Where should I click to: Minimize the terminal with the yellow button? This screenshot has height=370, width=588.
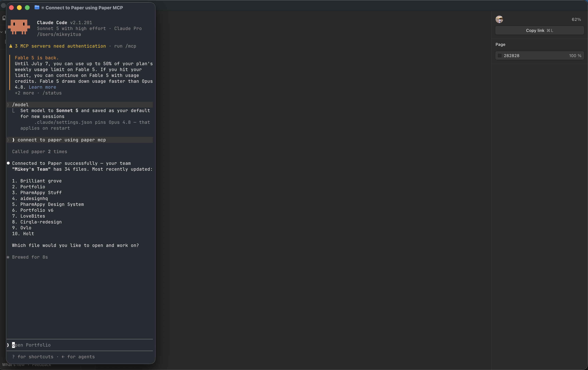[19, 8]
